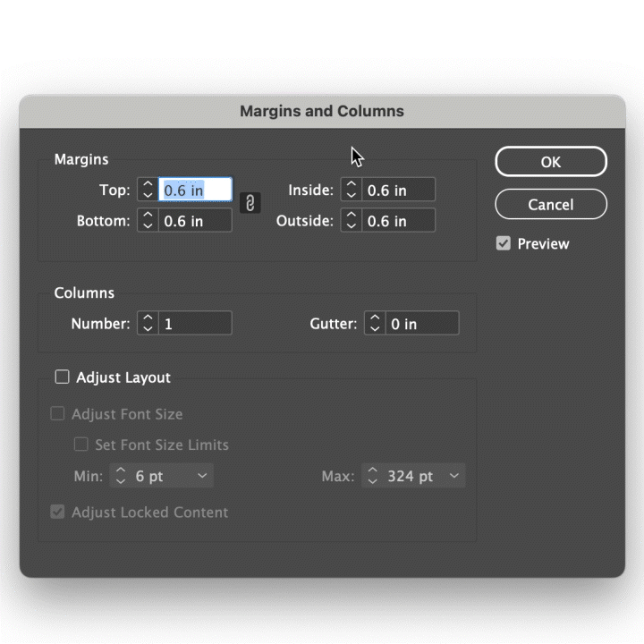This screenshot has width=644, height=644.
Task: Click the Outside margin input field
Action: pyautogui.click(x=398, y=221)
